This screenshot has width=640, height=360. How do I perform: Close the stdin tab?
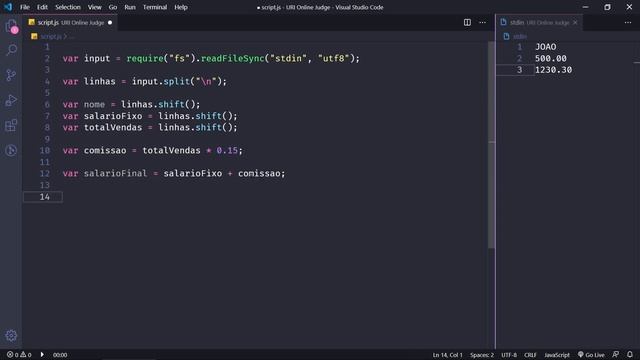[x=575, y=22]
